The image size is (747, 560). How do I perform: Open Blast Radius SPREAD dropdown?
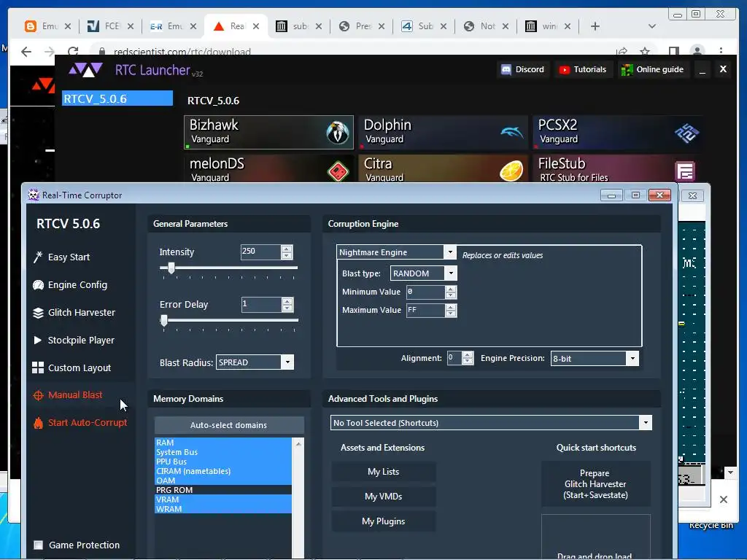pyautogui.click(x=287, y=362)
